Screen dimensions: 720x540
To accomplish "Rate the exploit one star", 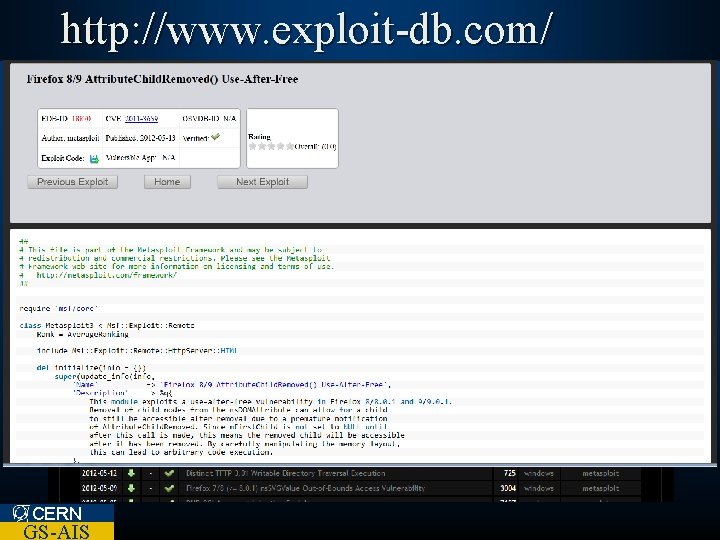I will click(252, 146).
